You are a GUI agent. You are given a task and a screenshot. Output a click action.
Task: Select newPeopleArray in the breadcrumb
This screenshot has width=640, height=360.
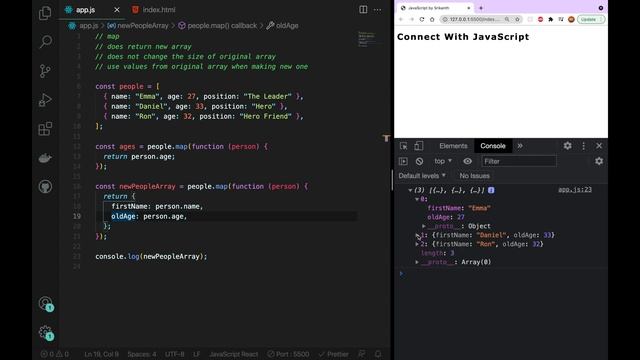click(143, 26)
